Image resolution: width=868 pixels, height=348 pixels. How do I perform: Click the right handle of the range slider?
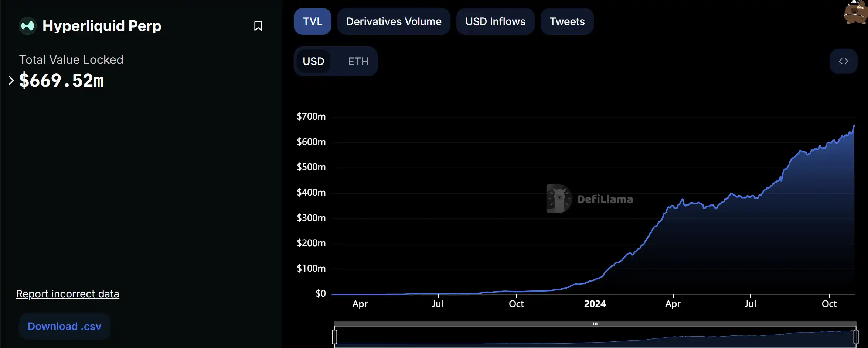click(855, 337)
